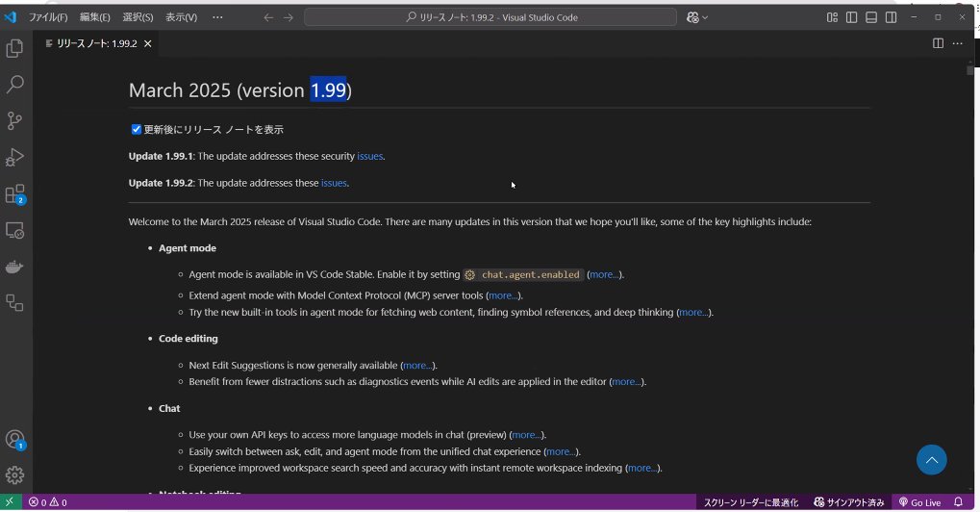
Task: Expand the Copilot dropdown chevron
Action: [x=705, y=17]
